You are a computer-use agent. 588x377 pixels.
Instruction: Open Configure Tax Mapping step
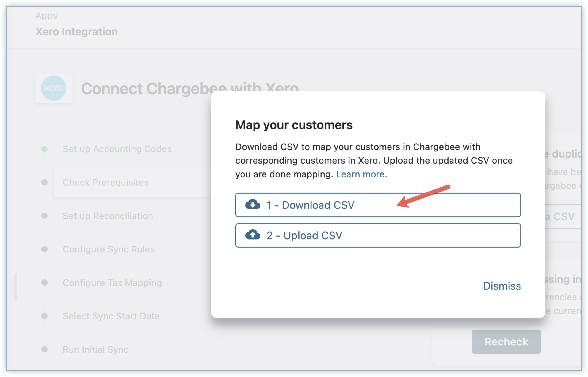coord(112,283)
